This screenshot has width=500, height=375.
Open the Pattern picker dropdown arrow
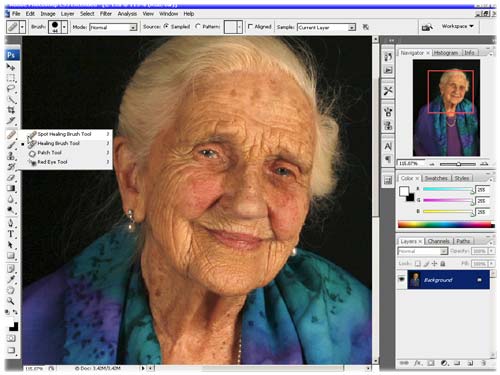click(x=239, y=27)
